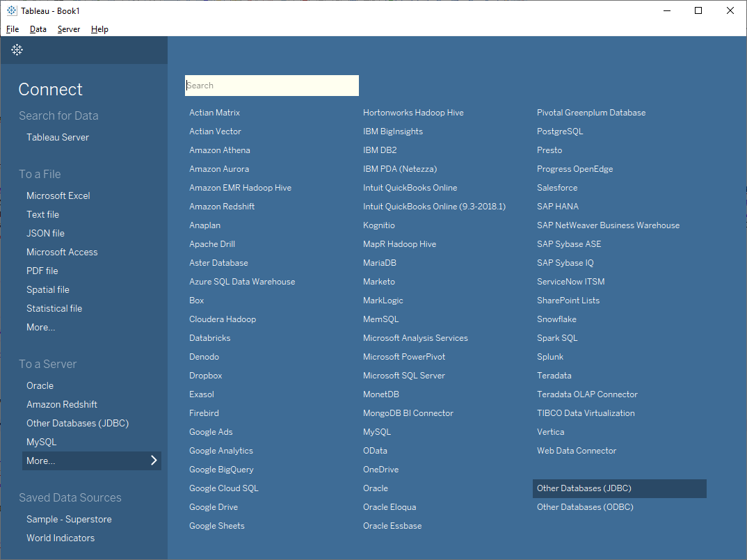Screen dimensions: 747x560
Task: Select MariaDB connector
Action: [x=380, y=262]
